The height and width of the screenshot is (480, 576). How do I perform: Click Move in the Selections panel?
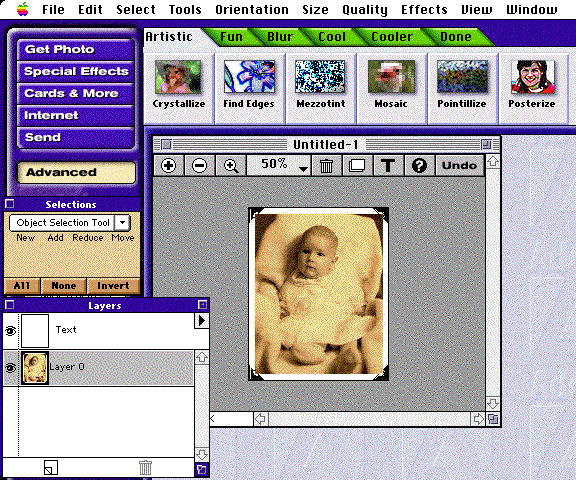point(123,238)
